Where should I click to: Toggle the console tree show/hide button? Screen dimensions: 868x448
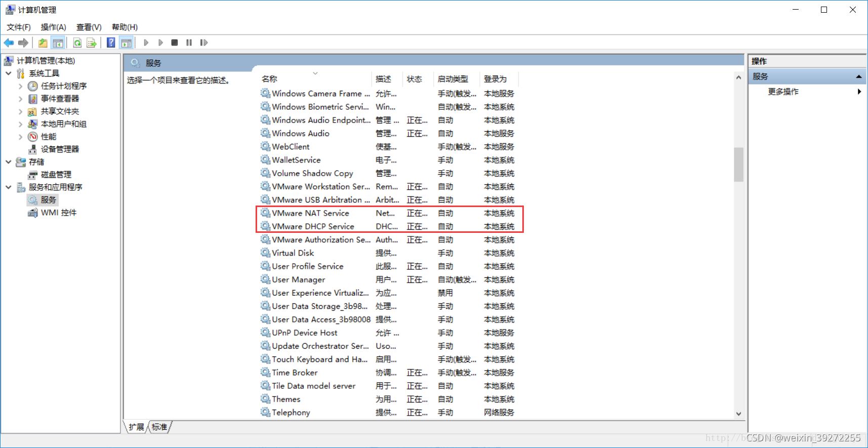[58, 43]
